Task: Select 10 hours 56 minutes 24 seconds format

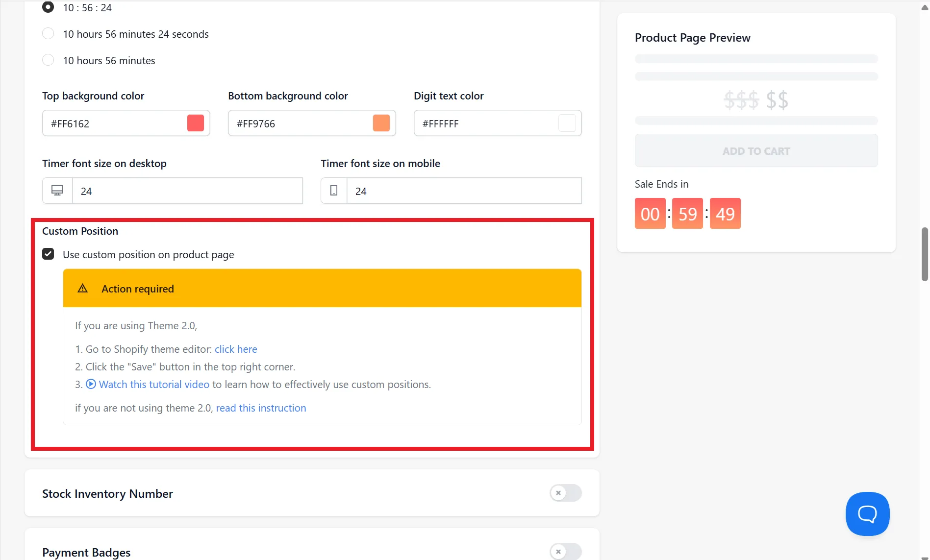Action: (48, 34)
